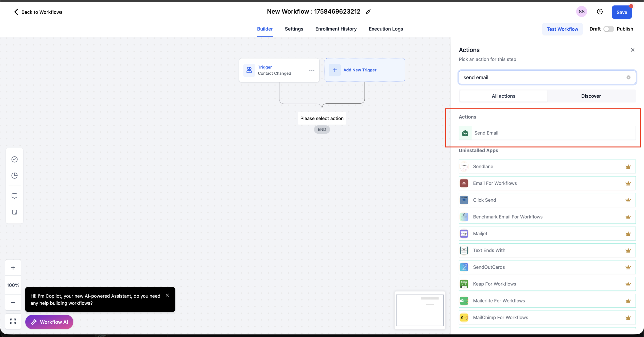644x337 pixels.
Task: Dismiss the Copilot assistant message
Action: click(x=168, y=295)
